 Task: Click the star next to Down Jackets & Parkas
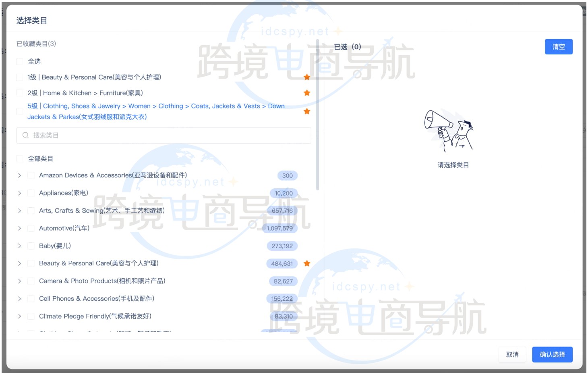pyautogui.click(x=307, y=111)
